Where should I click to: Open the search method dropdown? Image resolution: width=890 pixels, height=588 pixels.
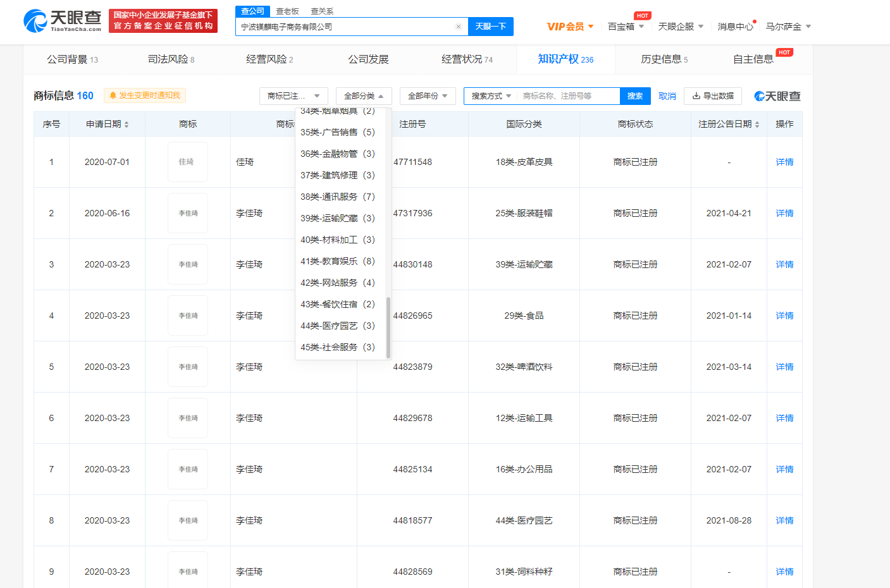491,96
